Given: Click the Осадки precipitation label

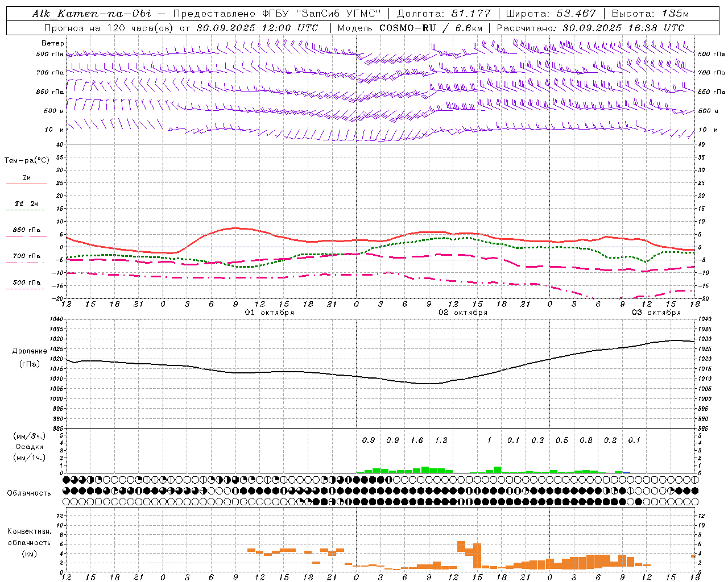Looking at the screenshot, I should click(x=30, y=447).
